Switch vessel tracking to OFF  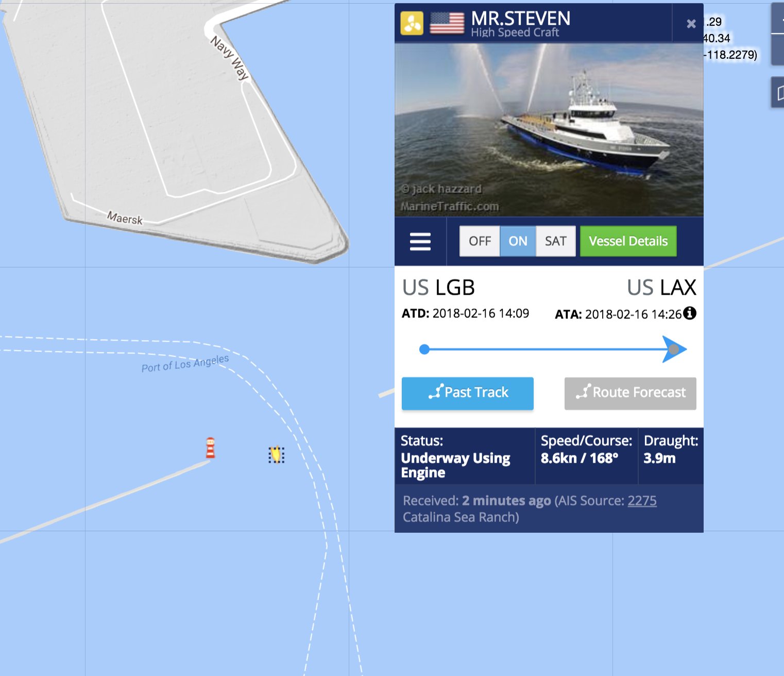[480, 241]
